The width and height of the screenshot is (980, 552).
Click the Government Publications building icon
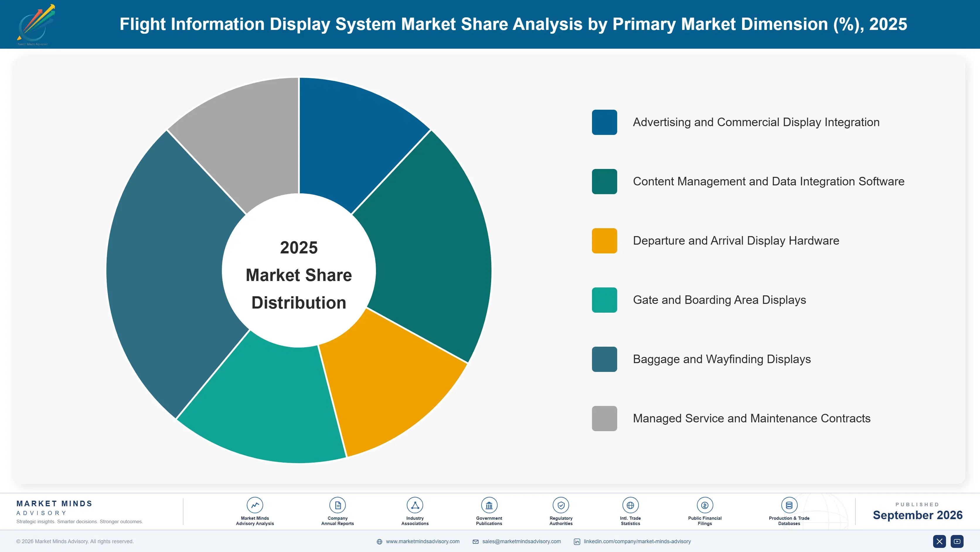point(489,505)
